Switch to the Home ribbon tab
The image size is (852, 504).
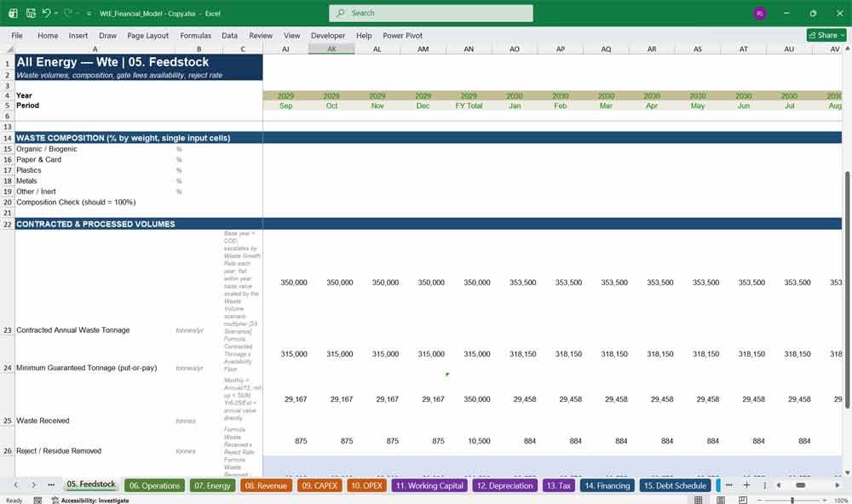coord(48,35)
